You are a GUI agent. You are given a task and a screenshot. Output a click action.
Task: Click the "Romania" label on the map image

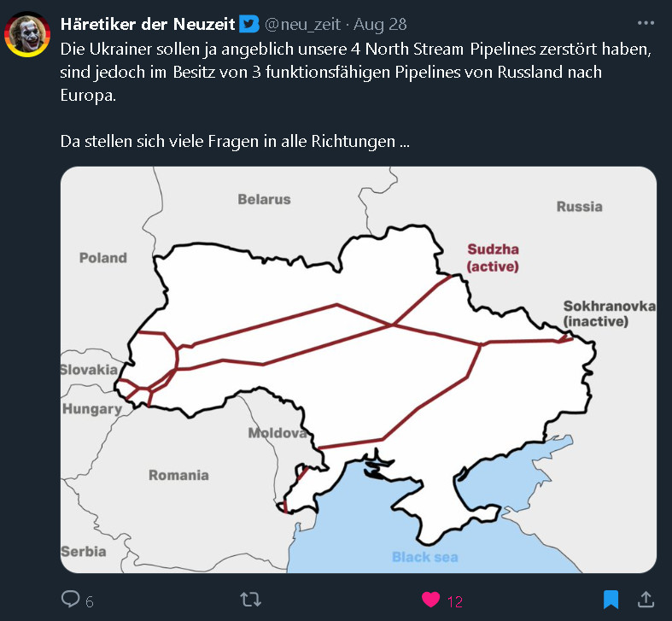tap(178, 475)
